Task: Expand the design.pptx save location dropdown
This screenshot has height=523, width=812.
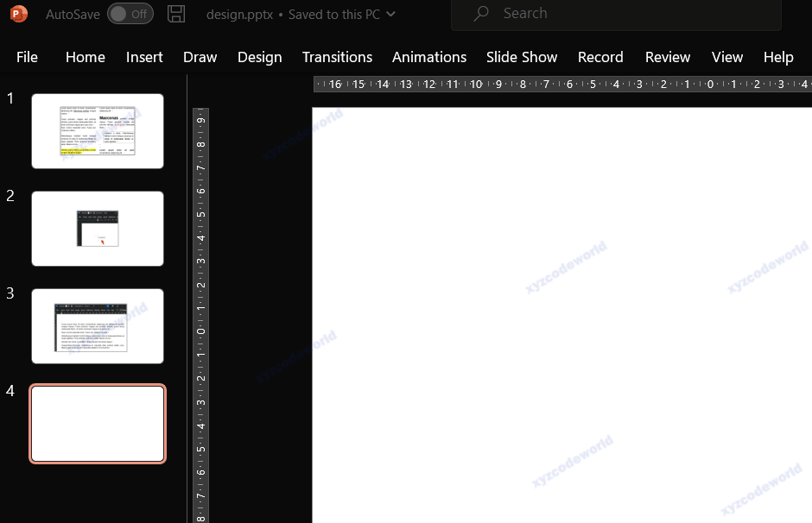Action: (x=391, y=14)
